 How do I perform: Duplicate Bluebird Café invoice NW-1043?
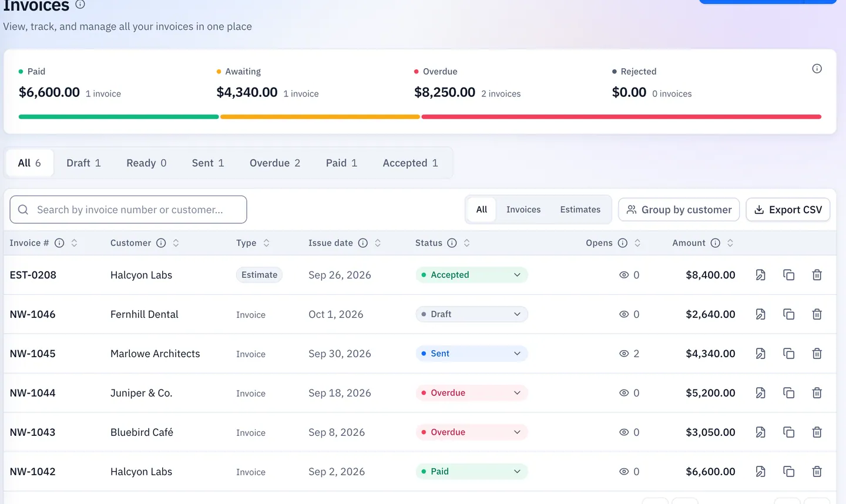(788, 432)
